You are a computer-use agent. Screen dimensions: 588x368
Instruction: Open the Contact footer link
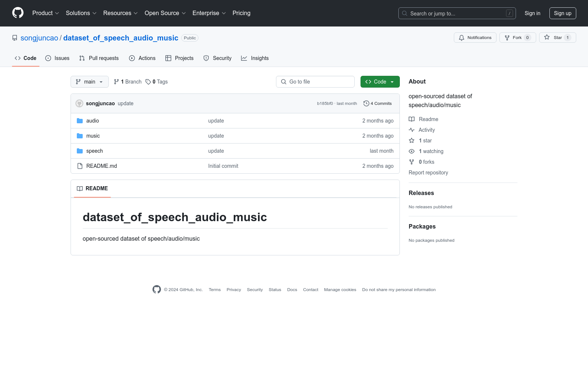click(311, 290)
